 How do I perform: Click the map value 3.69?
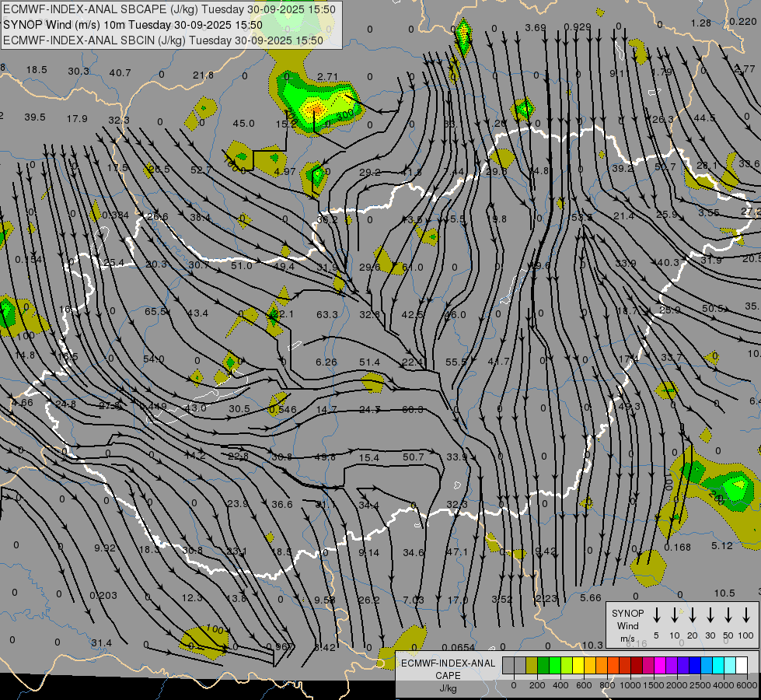point(536,28)
